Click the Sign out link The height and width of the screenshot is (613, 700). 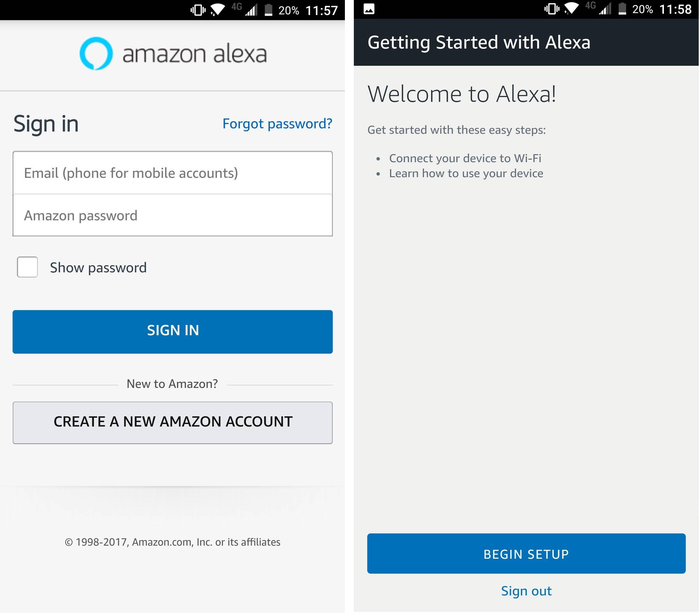(526, 591)
